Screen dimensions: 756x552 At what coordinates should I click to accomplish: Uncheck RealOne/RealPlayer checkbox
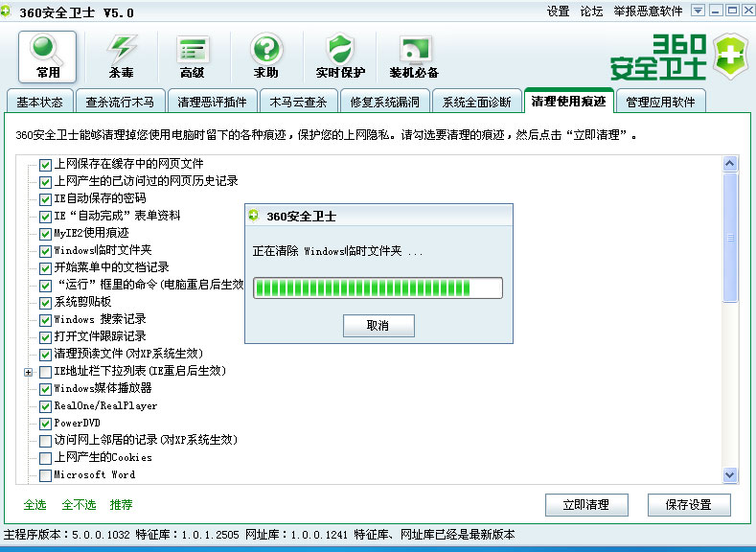coord(45,406)
